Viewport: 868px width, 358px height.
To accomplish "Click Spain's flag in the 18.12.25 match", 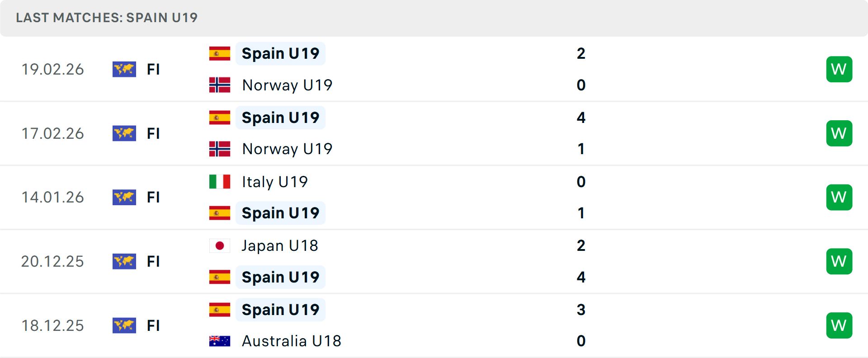I will (220, 310).
